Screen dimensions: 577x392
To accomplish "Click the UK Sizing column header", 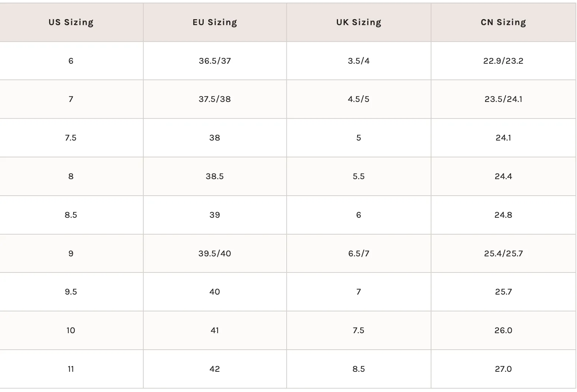I will tap(359, 22).
